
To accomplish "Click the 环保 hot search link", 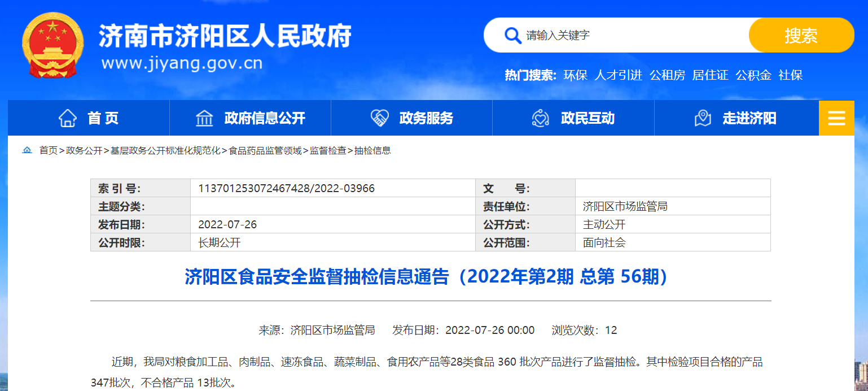I will pos(575,75).
